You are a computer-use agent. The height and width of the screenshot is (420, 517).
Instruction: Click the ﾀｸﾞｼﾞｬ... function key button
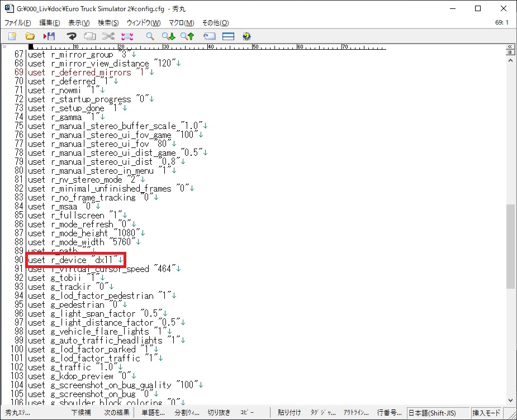(323, 412)
